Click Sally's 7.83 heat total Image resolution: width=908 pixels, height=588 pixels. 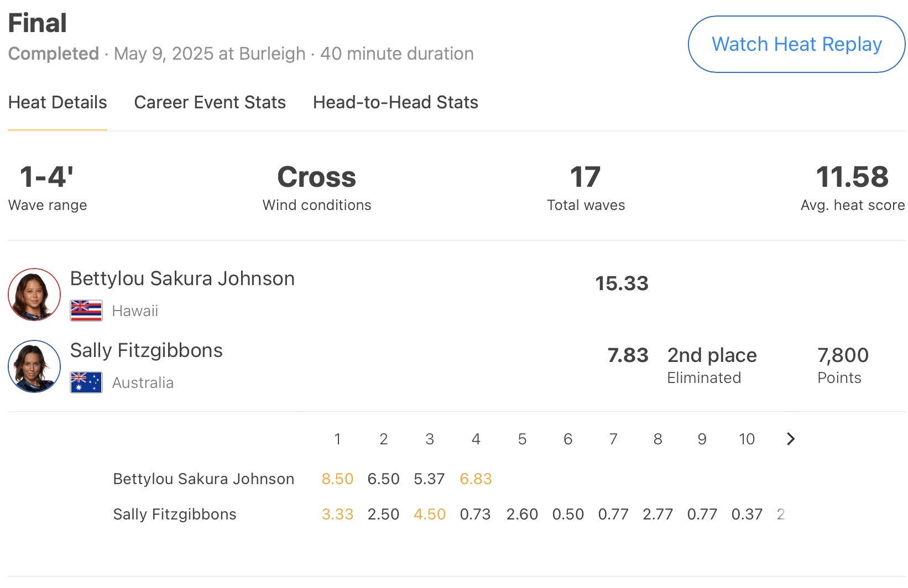pyautogui.click(x=628, y=355)
